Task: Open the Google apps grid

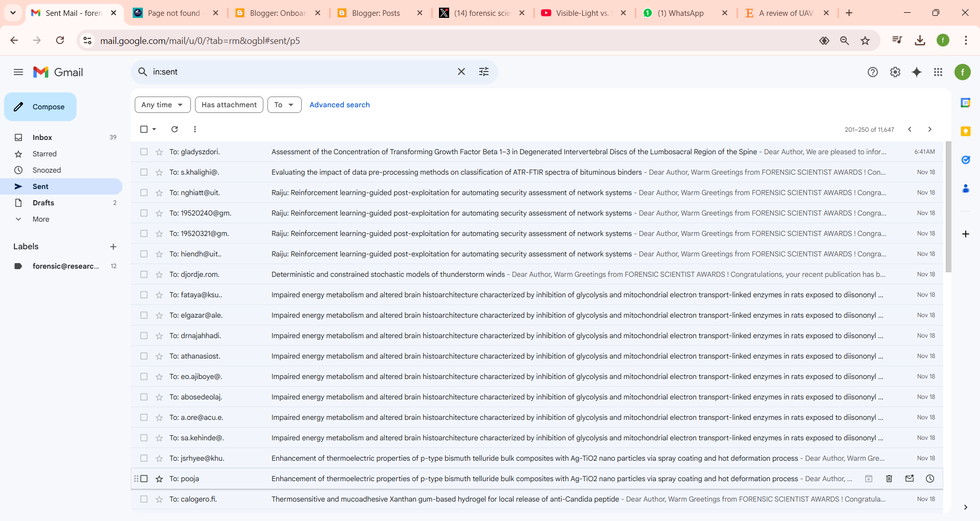Action: (938, 72)
